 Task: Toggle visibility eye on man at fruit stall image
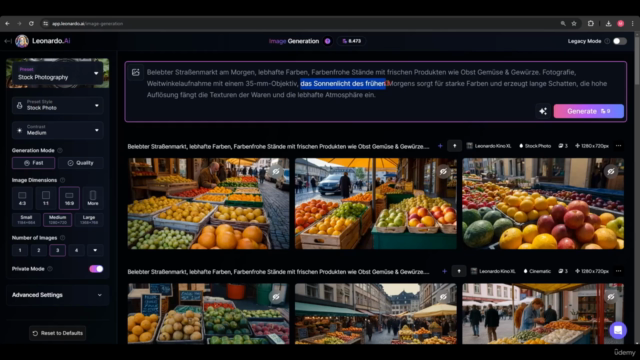276,171
